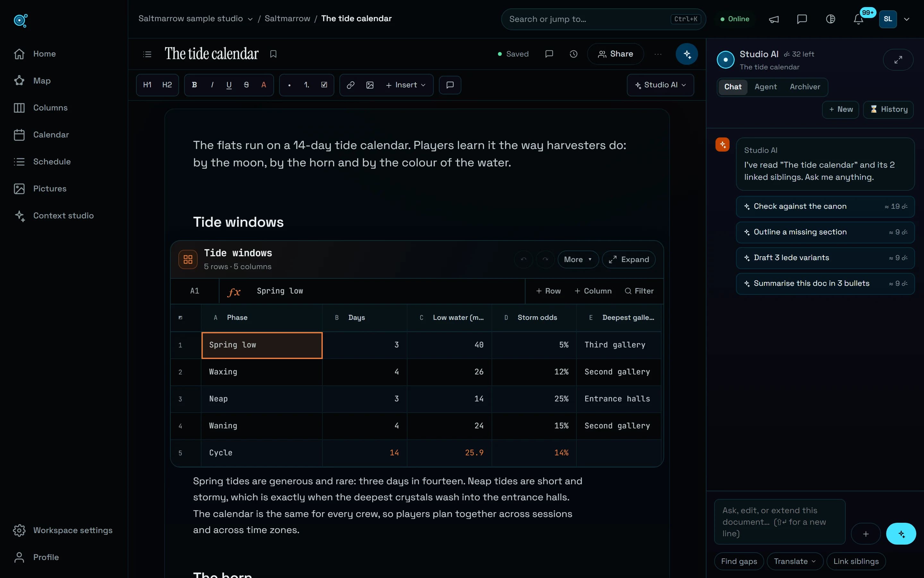The width and height of the screenshot is (924, 578).
Task: Open the chat messages icon in header
Action: click(802, 19)
